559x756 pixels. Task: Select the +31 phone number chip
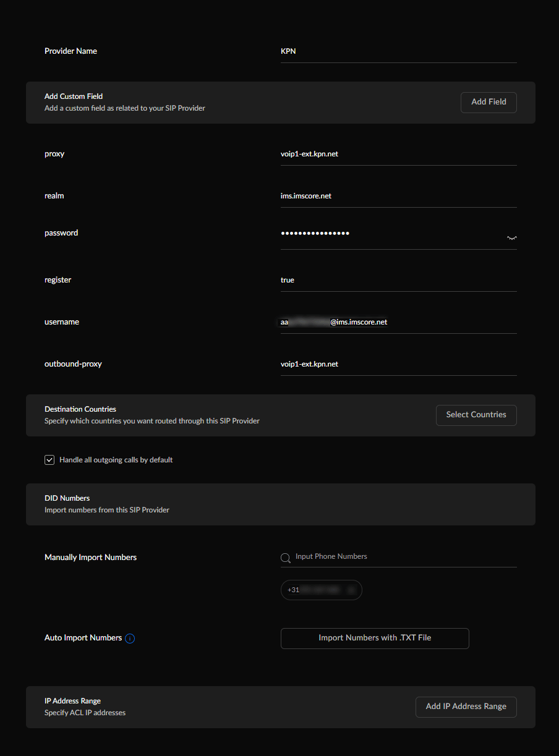click(320, 590)
